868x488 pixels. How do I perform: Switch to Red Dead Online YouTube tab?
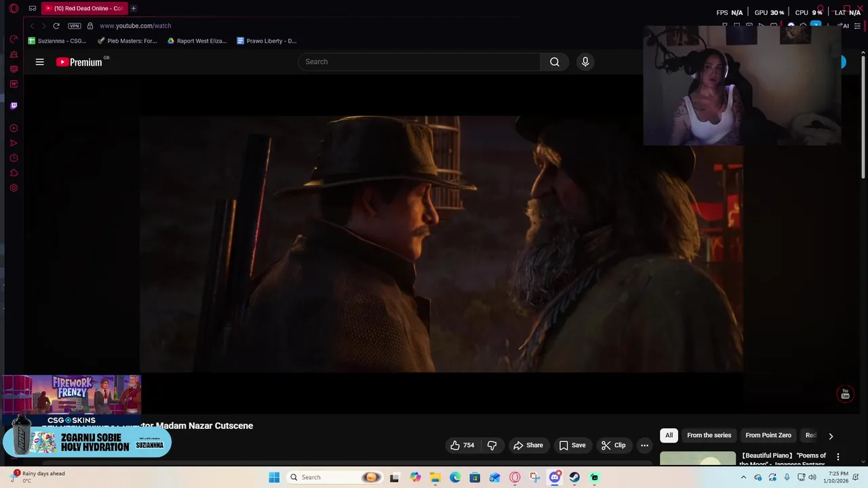coord(83,8)
